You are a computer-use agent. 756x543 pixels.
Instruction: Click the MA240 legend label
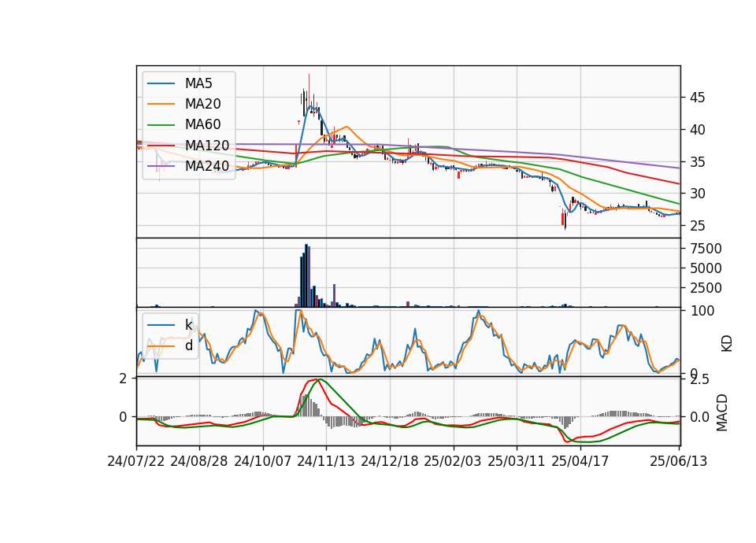point(207,166)
